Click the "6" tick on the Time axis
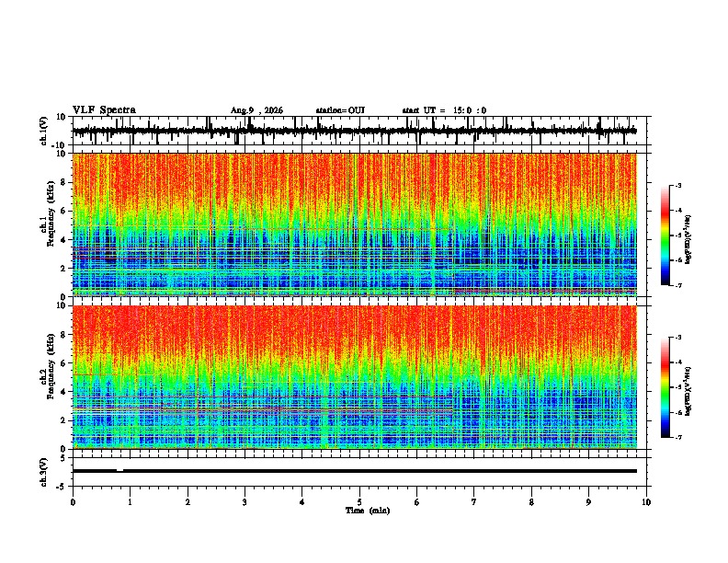This screenshot has width=728, height=563. tap(417, 502)
